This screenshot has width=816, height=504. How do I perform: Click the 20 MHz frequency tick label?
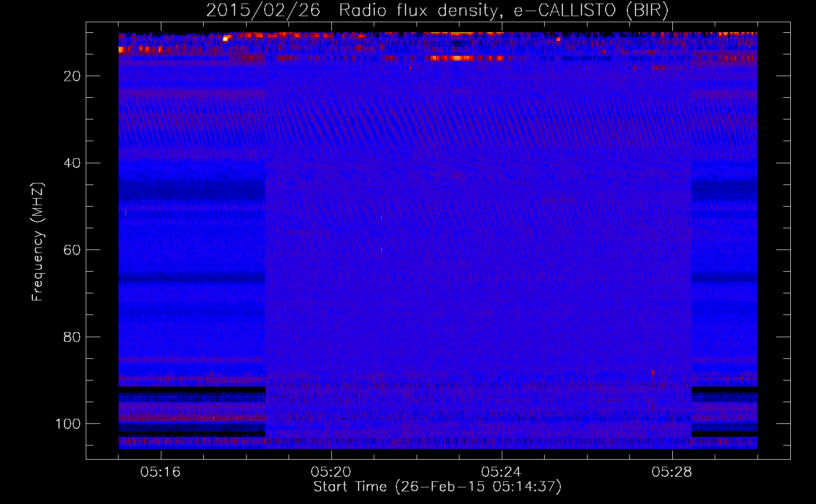(72, 76)
